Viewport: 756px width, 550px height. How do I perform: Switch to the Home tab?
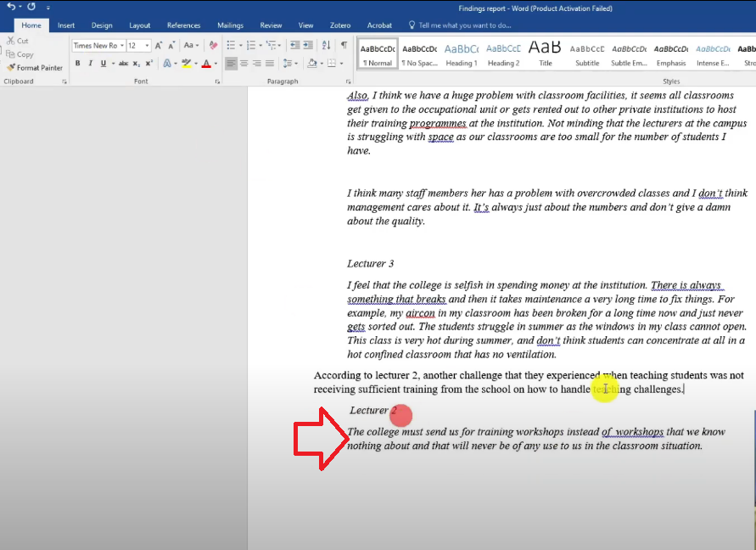[x=31, y=25]
